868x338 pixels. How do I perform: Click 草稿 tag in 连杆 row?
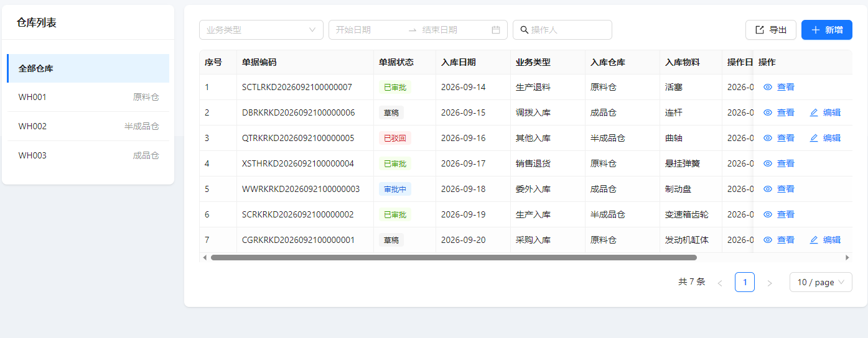[x=391, y=112]
